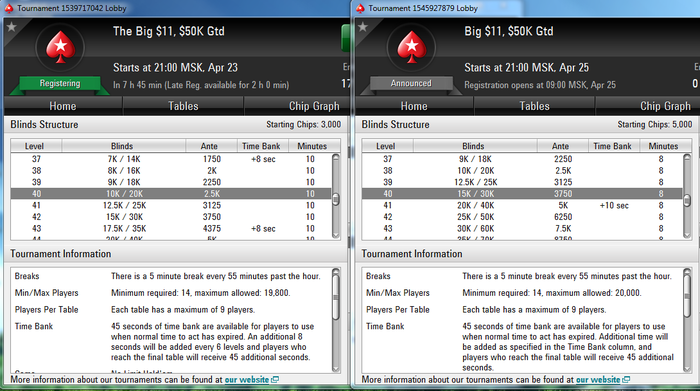Open external link icon beside right 'our website'

pyautogui.click(x=626, y=380)
